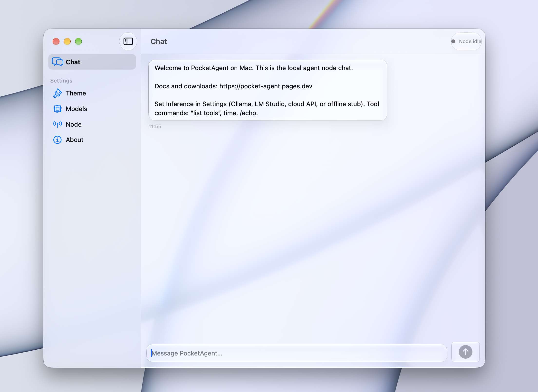Click the Settings section header

61,81
